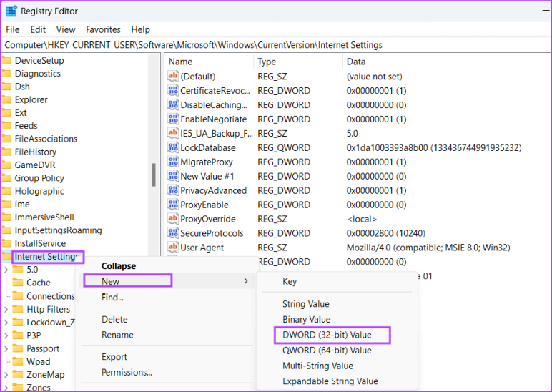Click the binary icon next to LockDatabase
The image size is (552, 392).
pyautogui.click(x=173, y=147)
